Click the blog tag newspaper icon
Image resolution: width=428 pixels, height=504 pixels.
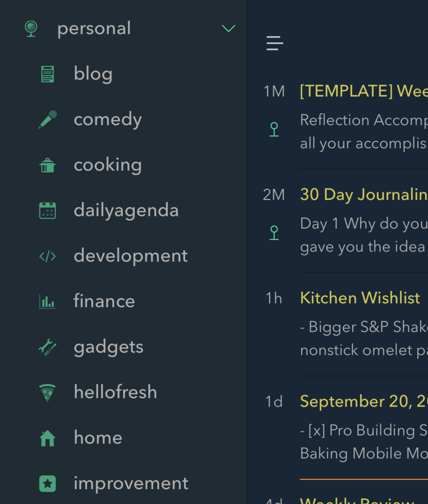tap(48, 74)
